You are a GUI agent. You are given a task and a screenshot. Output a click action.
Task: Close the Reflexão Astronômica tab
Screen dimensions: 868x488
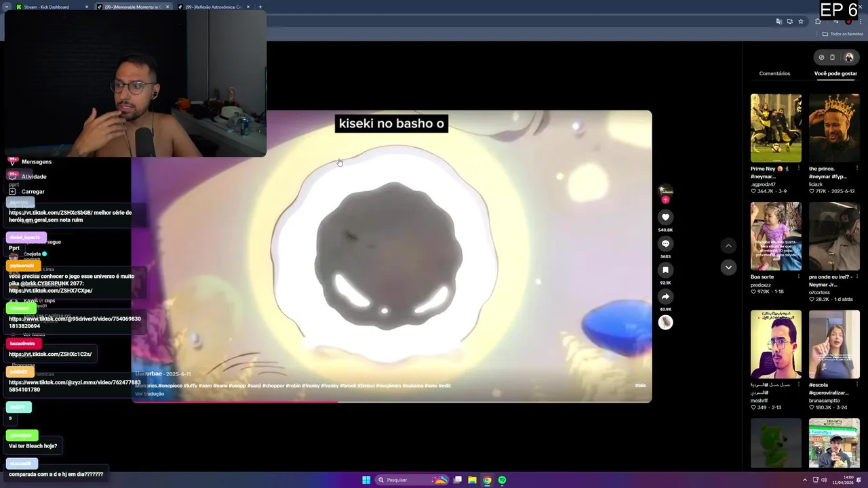point(248,7)
